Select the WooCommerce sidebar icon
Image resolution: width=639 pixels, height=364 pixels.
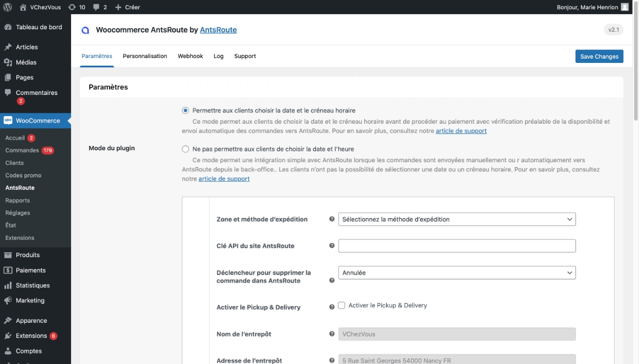coord(8,120)
